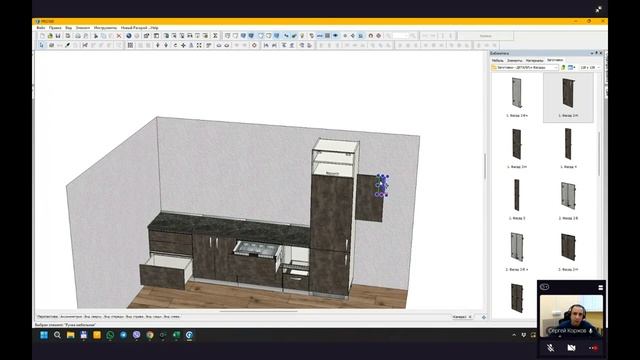Screen dimensions: 640x360
Task: Open Chrome from the taskbar
Action: point(150,335)
